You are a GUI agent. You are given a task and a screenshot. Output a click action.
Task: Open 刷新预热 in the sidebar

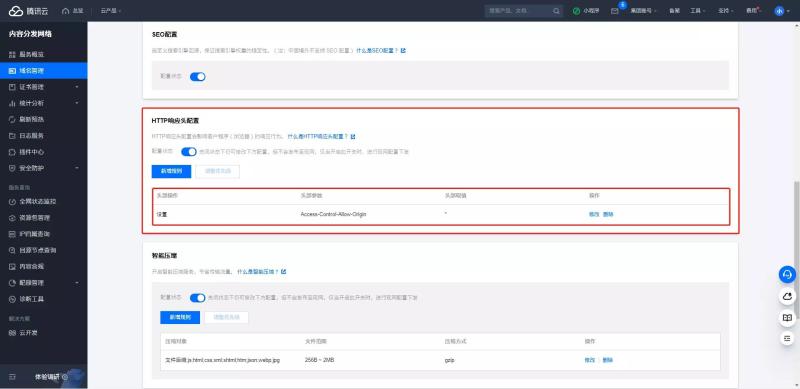pyautogui.click(x=43, y=119)
